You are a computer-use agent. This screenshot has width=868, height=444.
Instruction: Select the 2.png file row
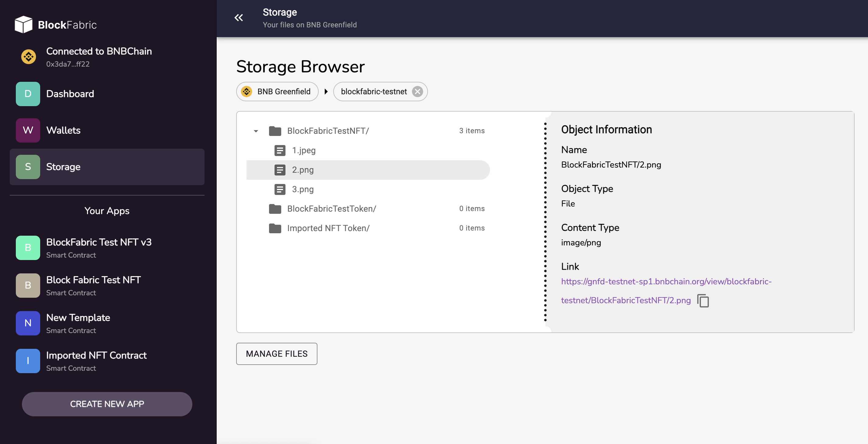coord(368,170)
